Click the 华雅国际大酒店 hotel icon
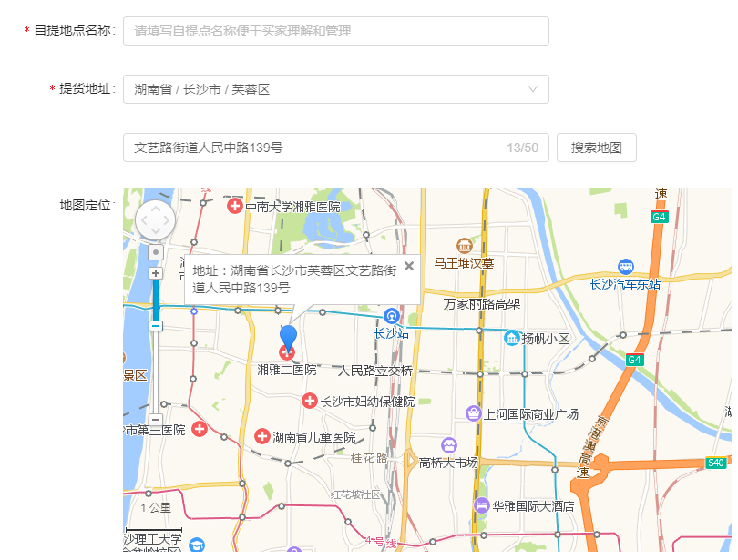Image resolution: width=738 pixels, height=560 pixels. pyautogui.click(x=481, y=505)
